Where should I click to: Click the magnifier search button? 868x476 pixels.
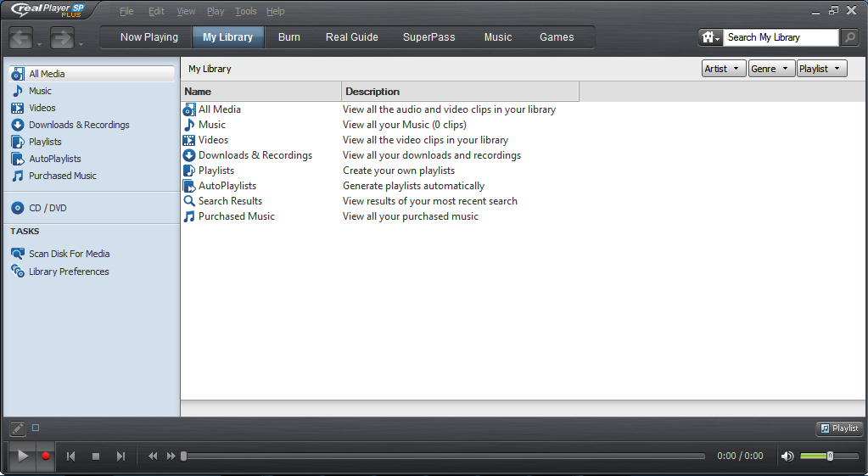[849, 37]
